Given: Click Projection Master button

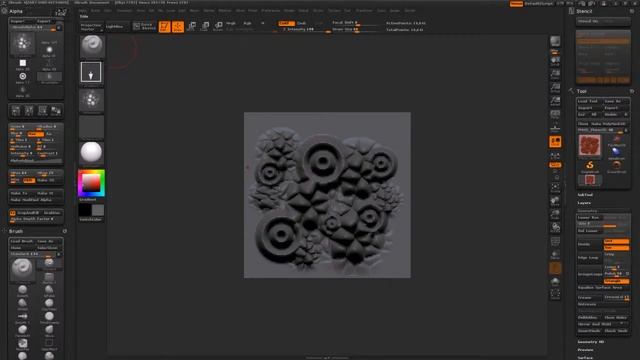Looking at the screenshot, I should 91,27.
